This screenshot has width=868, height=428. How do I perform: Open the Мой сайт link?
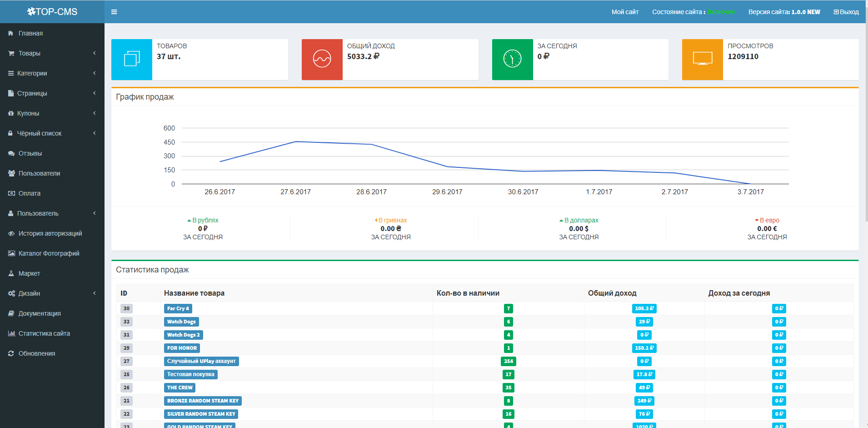(x=625, y=12)
